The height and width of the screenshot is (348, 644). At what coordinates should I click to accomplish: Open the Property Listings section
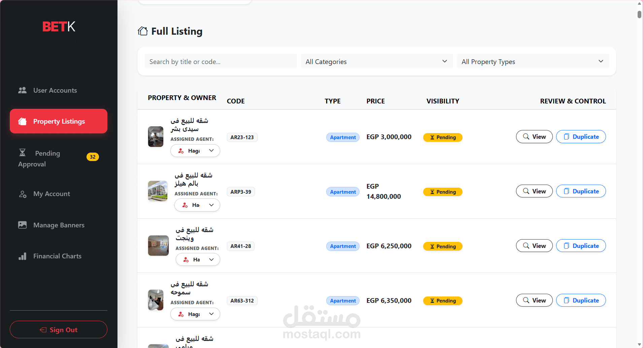(59, 121)
